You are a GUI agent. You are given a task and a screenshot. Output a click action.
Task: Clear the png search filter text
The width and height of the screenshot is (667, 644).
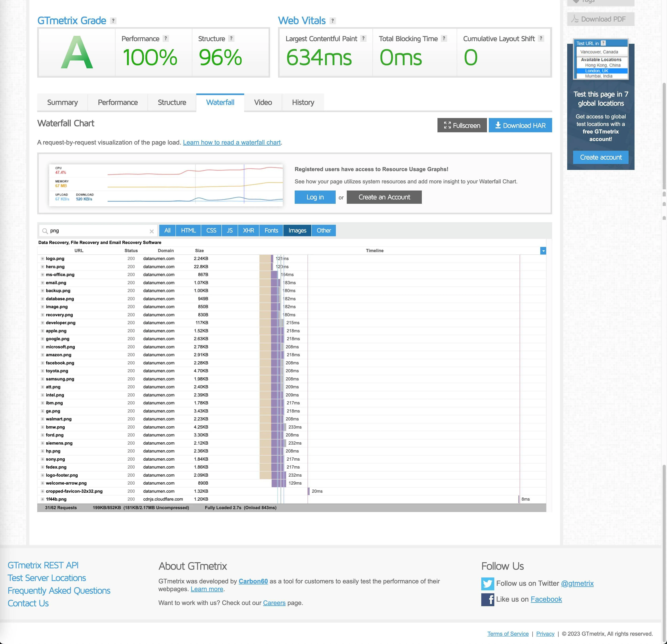click(152, 231)
